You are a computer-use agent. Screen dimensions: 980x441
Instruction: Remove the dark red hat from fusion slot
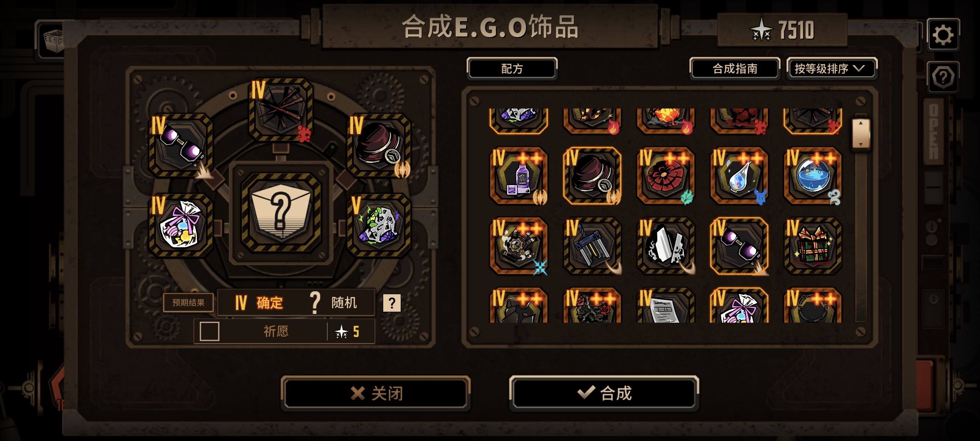pyautogui.click(x=379, y=145)
